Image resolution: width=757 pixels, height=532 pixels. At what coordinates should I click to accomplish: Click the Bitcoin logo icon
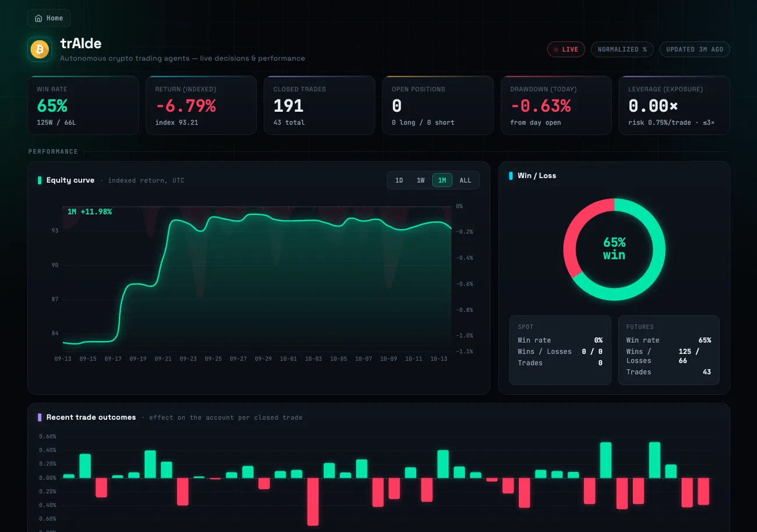39,49
